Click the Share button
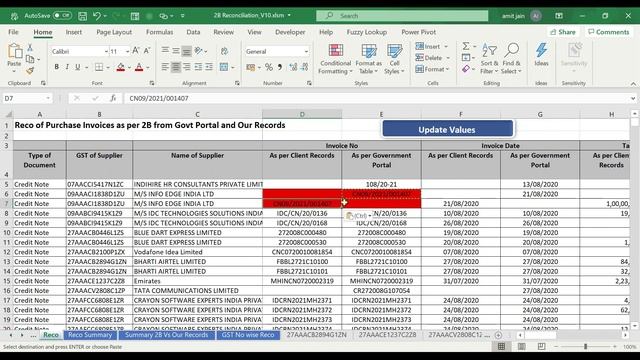This screenshot has height=360, width=640. tap(562, 32)
